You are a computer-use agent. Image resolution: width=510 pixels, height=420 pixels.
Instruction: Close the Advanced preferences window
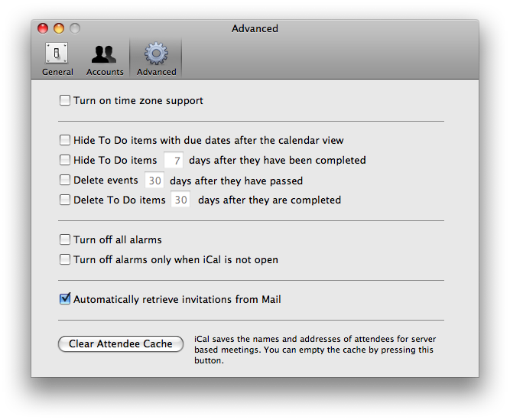pyautogui.click(x=43, y=28)
